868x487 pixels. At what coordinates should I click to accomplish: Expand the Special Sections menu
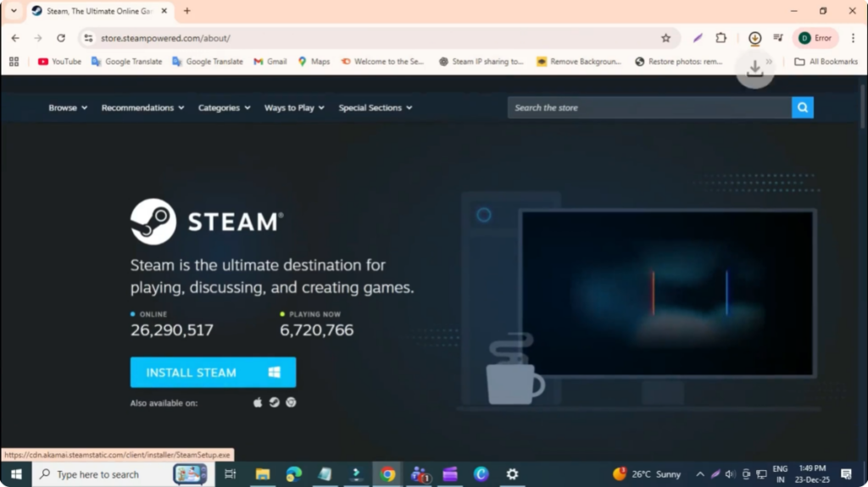[376, 108]
